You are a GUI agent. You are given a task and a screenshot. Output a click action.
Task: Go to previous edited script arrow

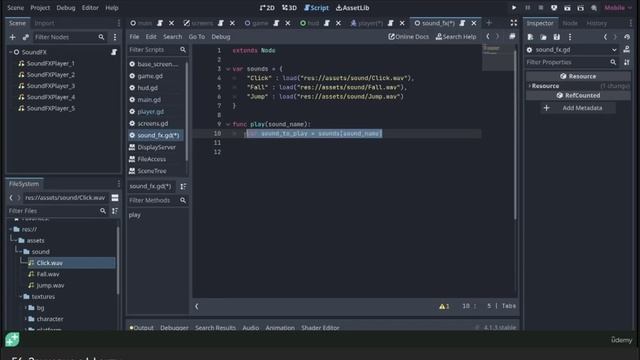point(488,37)
